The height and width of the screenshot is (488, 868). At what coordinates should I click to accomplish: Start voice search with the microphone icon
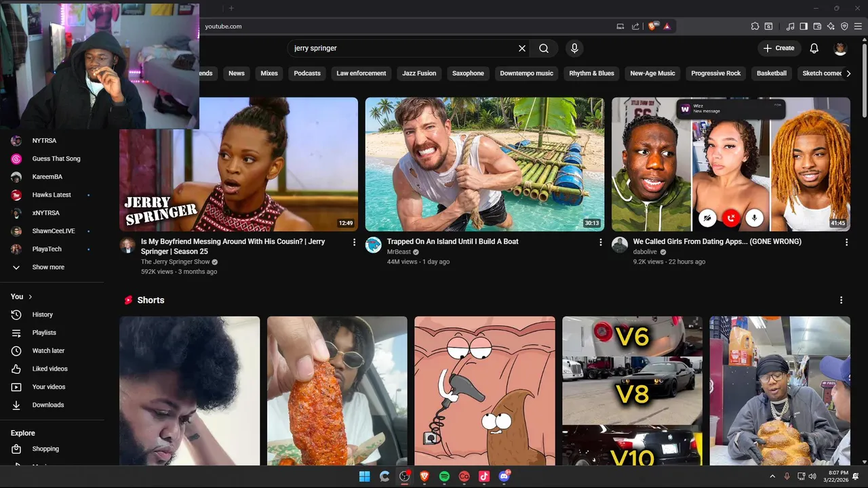574,48
